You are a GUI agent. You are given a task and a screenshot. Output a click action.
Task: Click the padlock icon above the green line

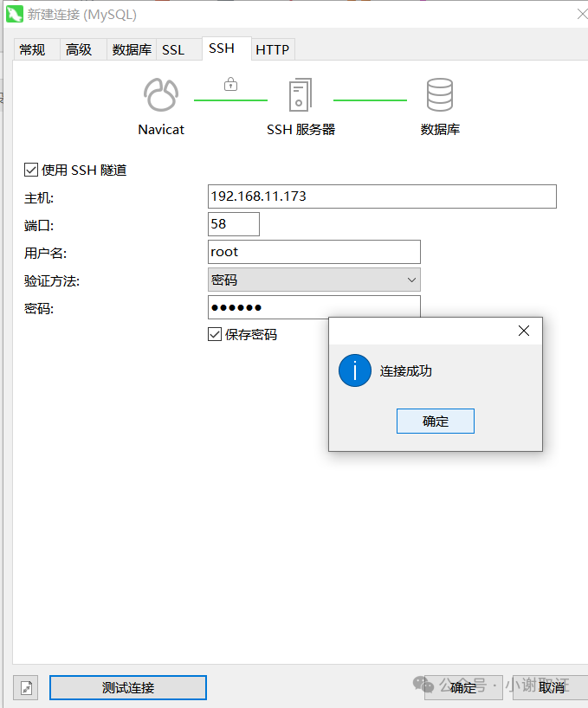(230, 84)
